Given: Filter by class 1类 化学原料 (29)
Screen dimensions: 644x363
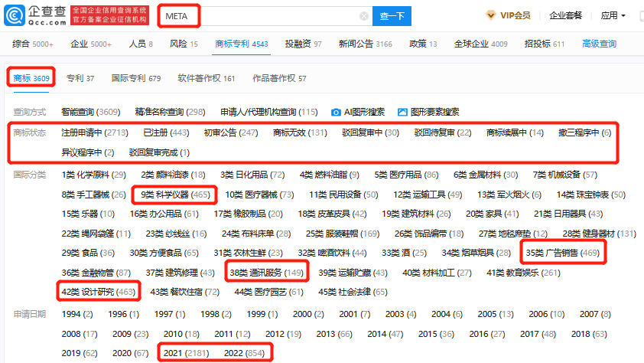Looking at the screenshot, I should [93, 175].
